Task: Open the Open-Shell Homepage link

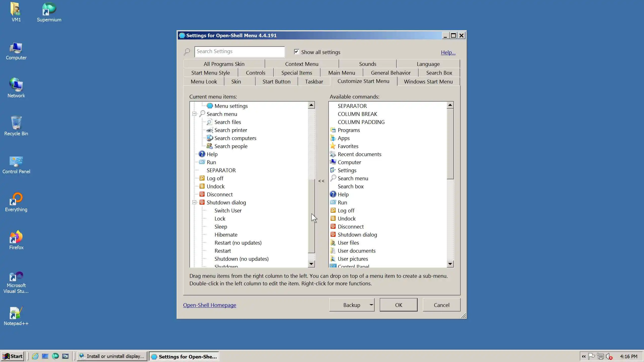Action: point(209,305)
